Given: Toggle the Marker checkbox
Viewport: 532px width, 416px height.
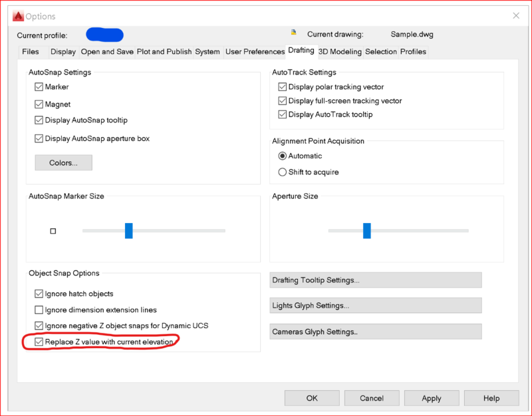Looking at the screenshot, I should tap(39, 87).
